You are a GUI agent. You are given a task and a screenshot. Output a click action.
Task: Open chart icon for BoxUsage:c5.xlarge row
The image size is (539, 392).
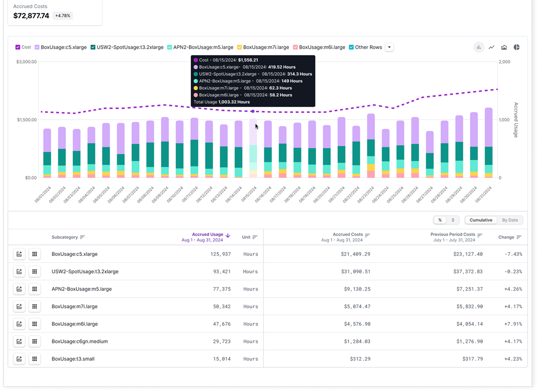click(19, 254)
